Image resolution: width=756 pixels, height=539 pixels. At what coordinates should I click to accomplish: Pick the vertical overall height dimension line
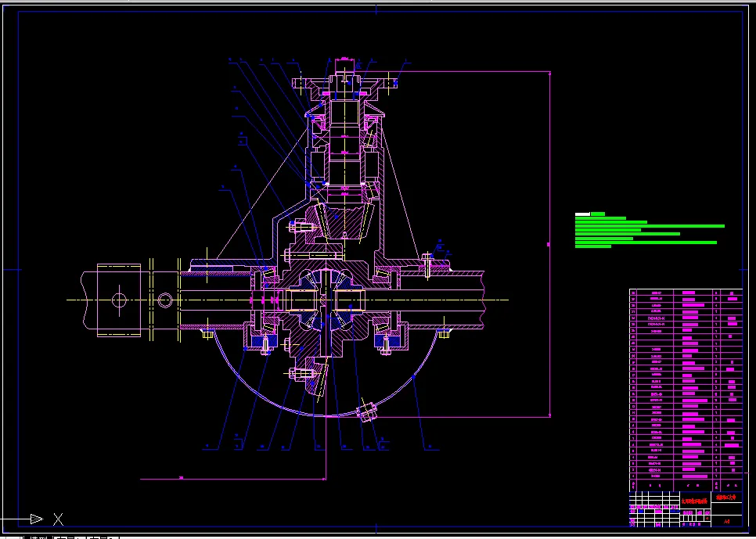click(x=550, y=244)
